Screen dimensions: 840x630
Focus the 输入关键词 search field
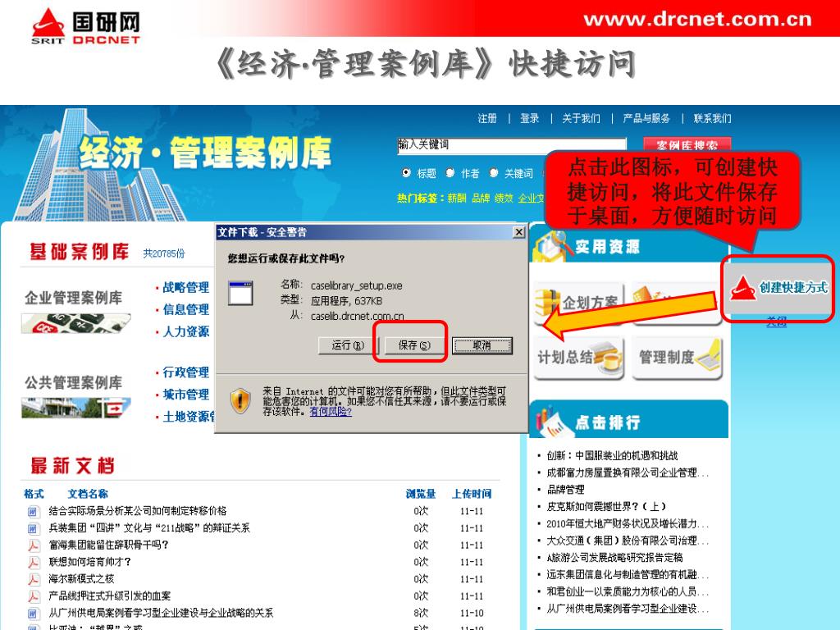512,145
